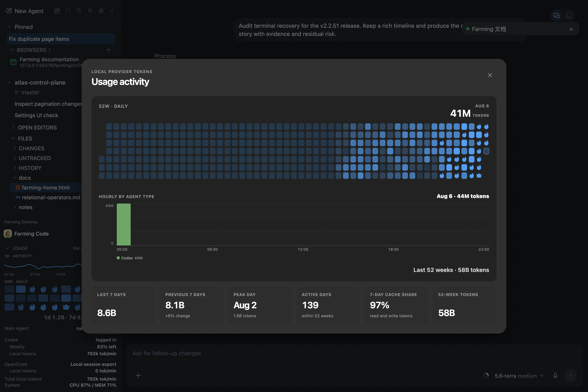
Task: Click the microphone icon in composer
Action: [x=555, y=375]
